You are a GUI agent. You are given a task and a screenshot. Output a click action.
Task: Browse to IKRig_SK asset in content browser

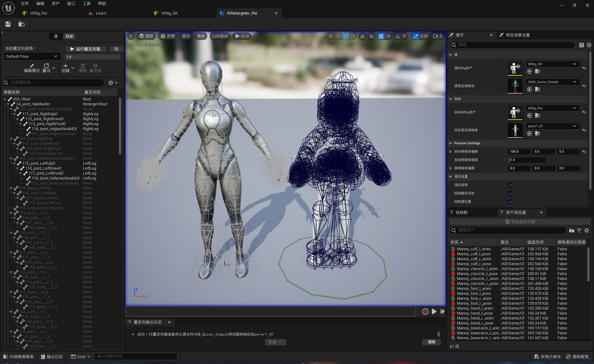pyautogui.click(x=537, y=72)
